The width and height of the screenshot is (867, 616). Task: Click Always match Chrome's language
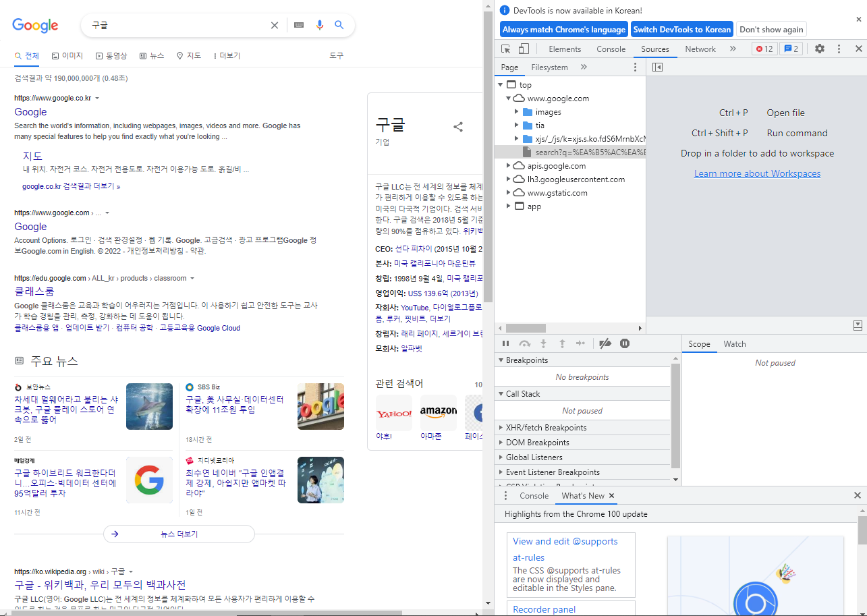[x=563, y=29]
